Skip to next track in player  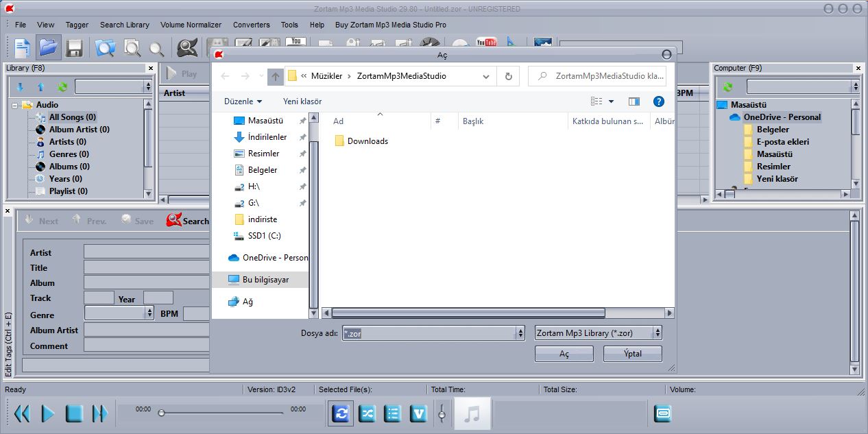point(100,413)
